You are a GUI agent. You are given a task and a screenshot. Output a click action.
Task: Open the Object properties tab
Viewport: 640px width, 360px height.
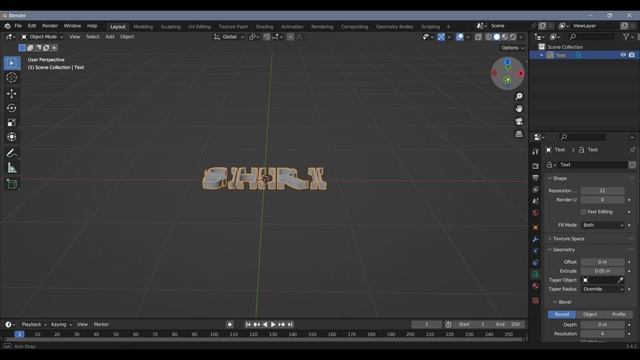[x=536, y=227]
